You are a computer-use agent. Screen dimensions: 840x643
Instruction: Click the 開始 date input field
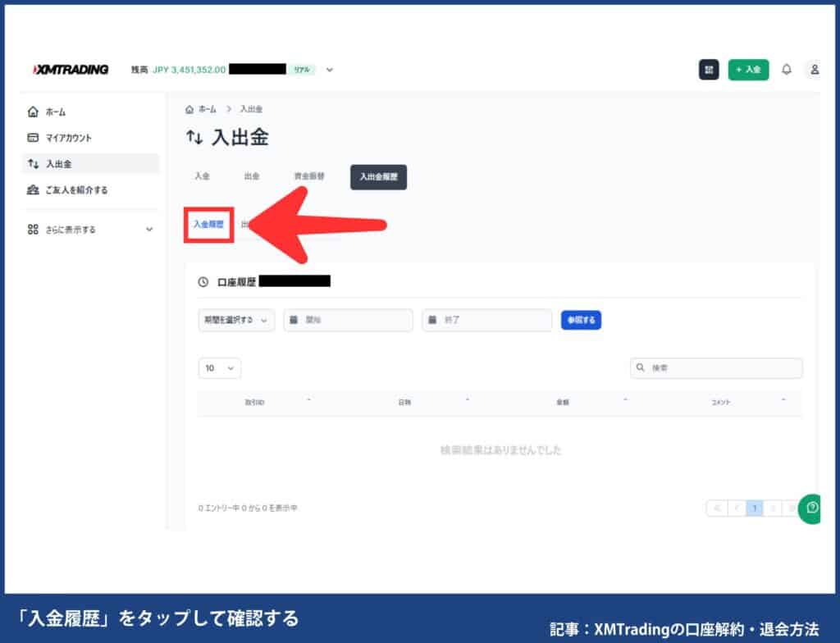pos(348,320)
